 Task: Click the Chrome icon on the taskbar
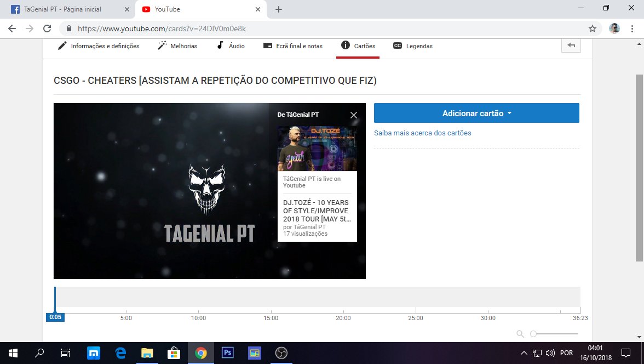(x=201, y=353)
